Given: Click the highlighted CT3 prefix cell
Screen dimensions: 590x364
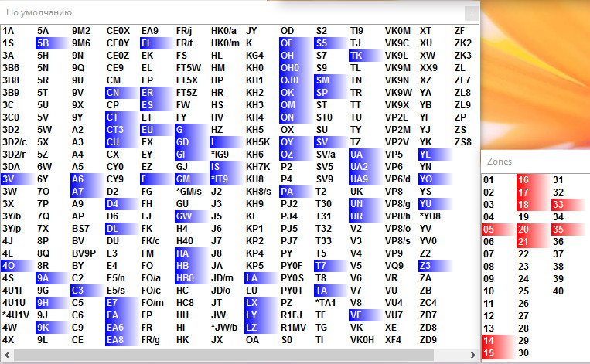Looking at the screenshot, I should 114,130.
